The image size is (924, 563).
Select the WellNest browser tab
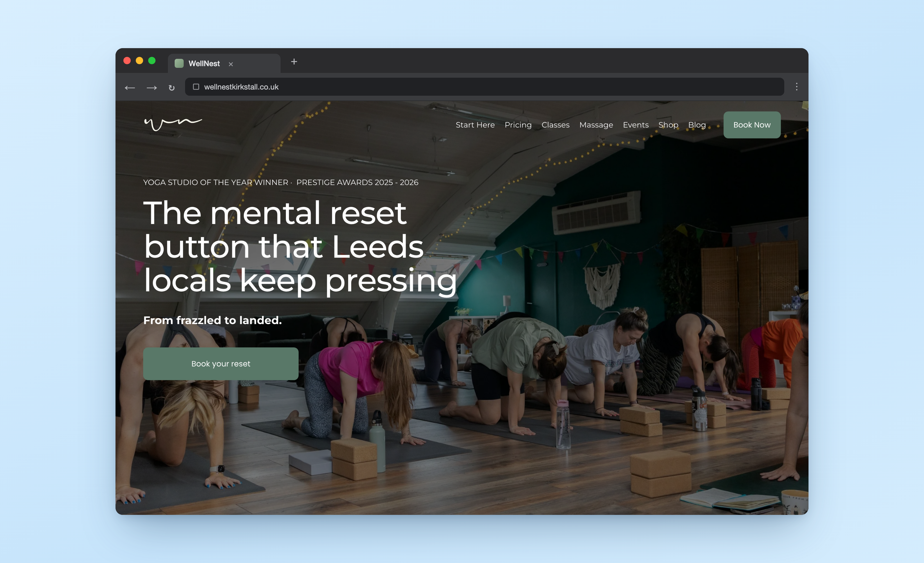224,63
